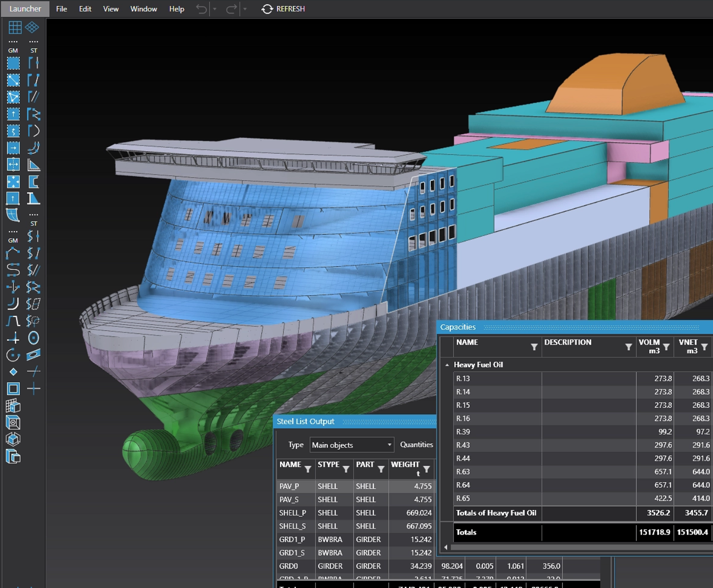This screenshot has width=713, height=588.
Task: Click the horizontal scrollbar in Capacities panel
Action: coord(581,547)
